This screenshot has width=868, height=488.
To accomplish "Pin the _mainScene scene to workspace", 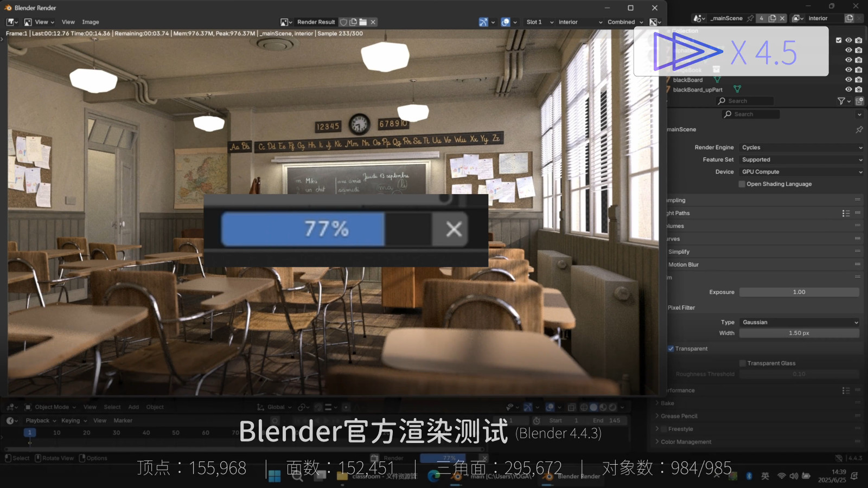I will pyautogui.click(x=751, y=18).
